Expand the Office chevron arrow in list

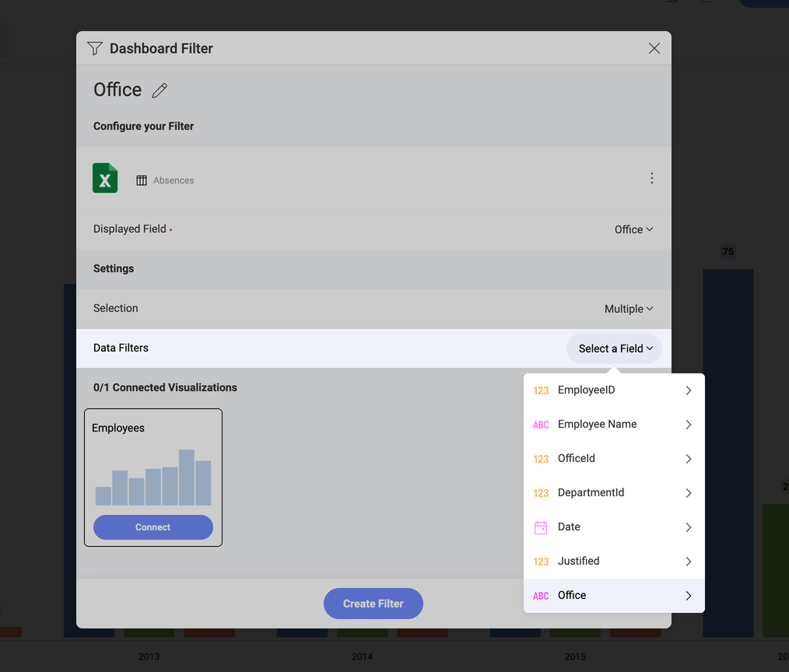(689, 596)
